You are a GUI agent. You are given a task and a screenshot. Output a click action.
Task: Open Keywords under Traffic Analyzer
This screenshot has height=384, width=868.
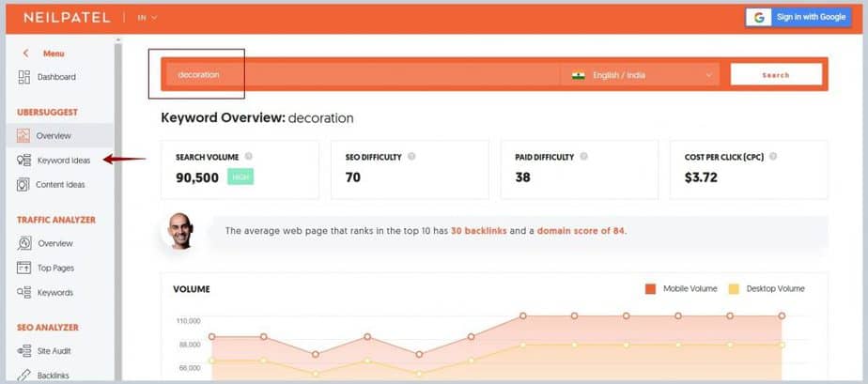[x=54, y=292]
